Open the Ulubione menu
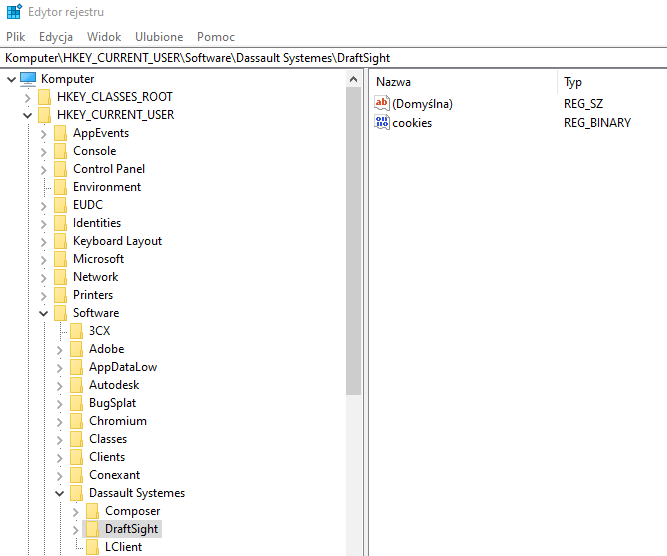 coord(159,37)
